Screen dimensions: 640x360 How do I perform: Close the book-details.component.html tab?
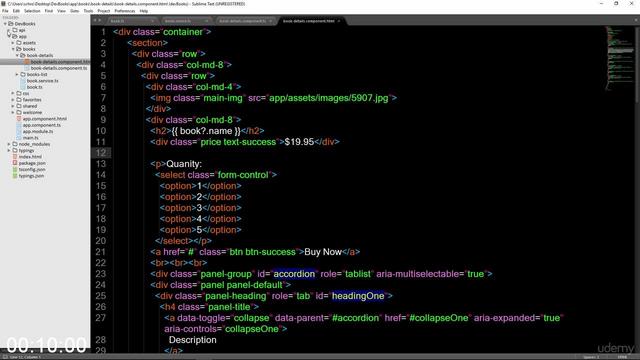[338, 21]
